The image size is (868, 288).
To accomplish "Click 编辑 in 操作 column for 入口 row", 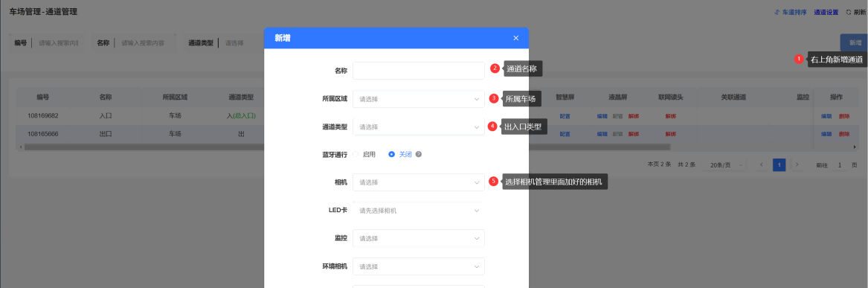I will pyautogui.click(x=826, y=116).
